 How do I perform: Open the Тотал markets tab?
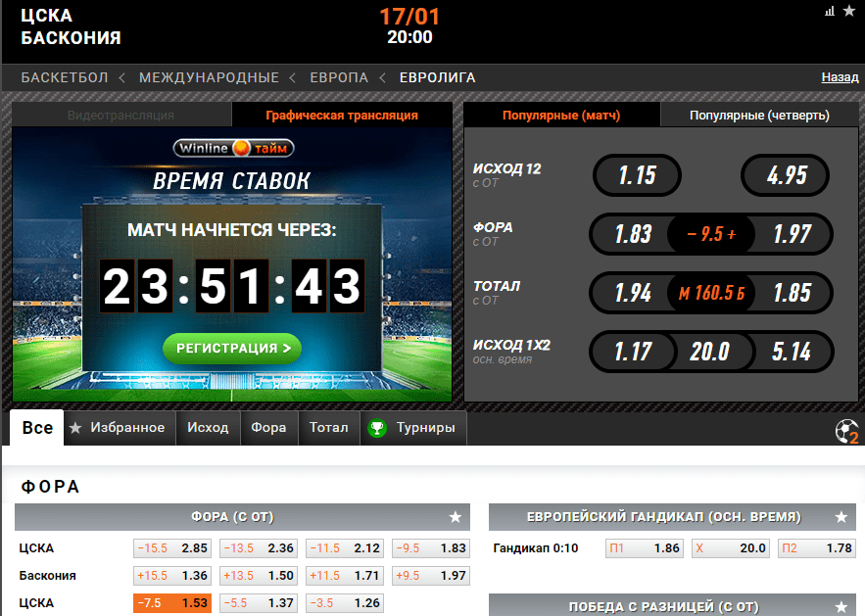(x=329, y=427)
